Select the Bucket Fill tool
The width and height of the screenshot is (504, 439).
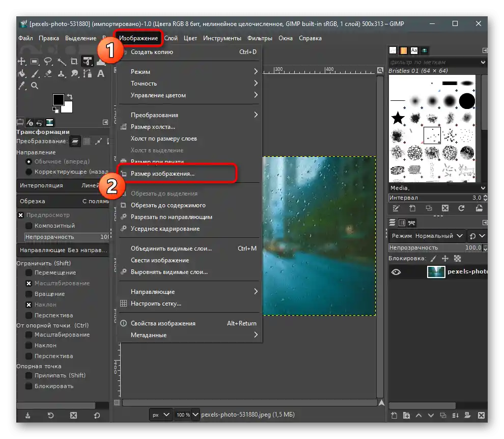tap(21, 74)
